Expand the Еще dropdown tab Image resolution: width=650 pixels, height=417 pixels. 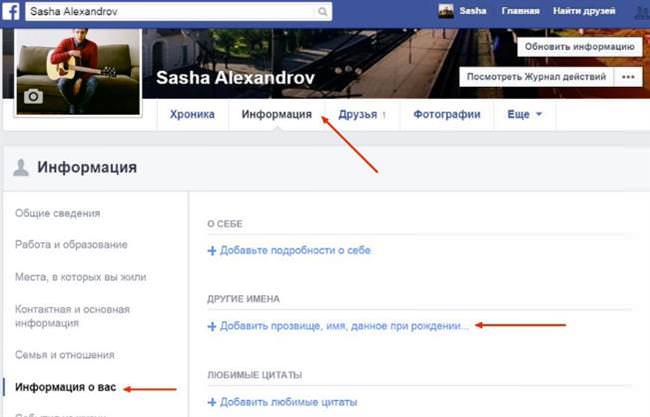[524, 114]
